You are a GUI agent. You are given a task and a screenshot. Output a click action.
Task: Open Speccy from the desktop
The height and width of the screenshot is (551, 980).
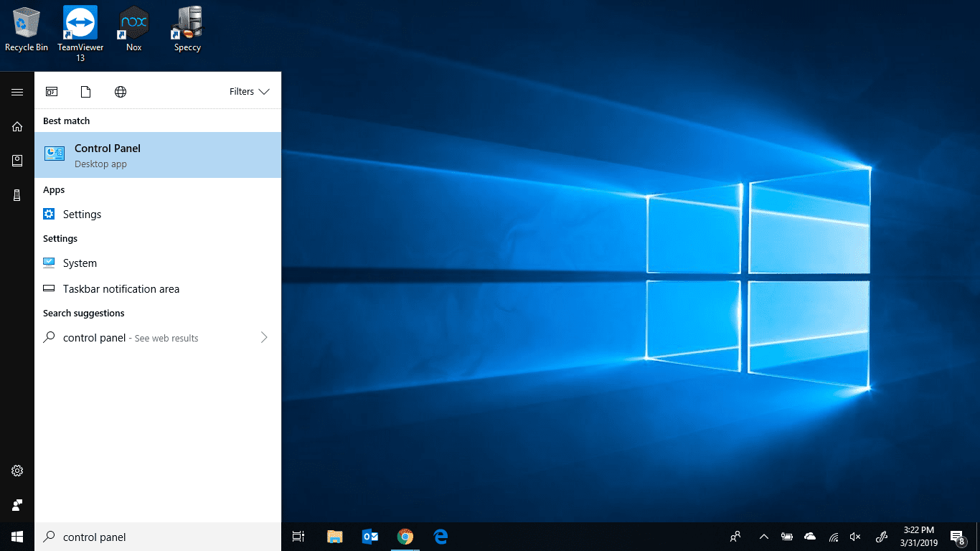pyautogui.click(x=186, y=23)
